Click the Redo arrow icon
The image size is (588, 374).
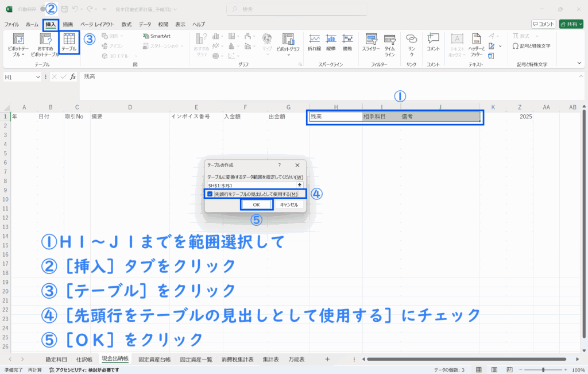[90, 9]
